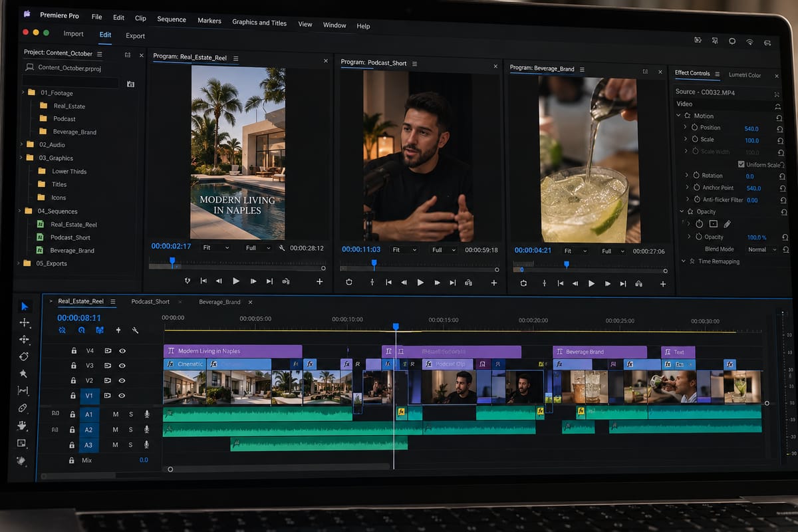Enable voice-over record on track A3
This screenshot has height=532, width=798.
(147, 445)
